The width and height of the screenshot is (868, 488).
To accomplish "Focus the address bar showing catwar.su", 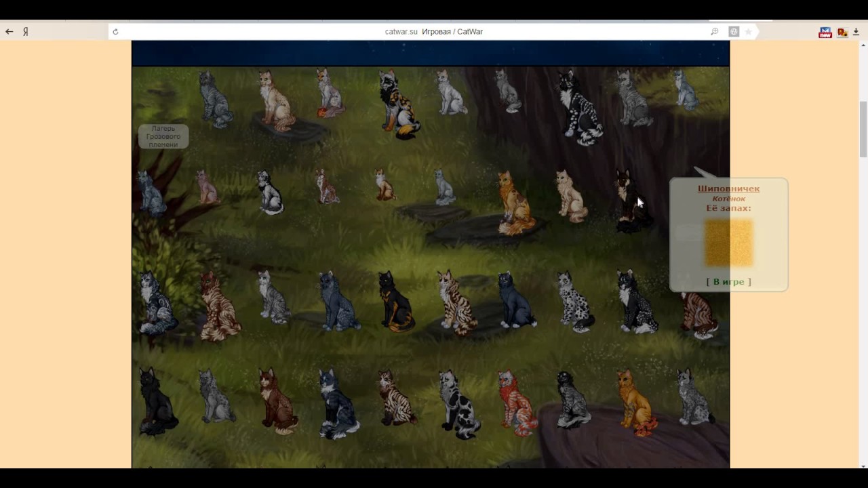I will click(434, 32).
